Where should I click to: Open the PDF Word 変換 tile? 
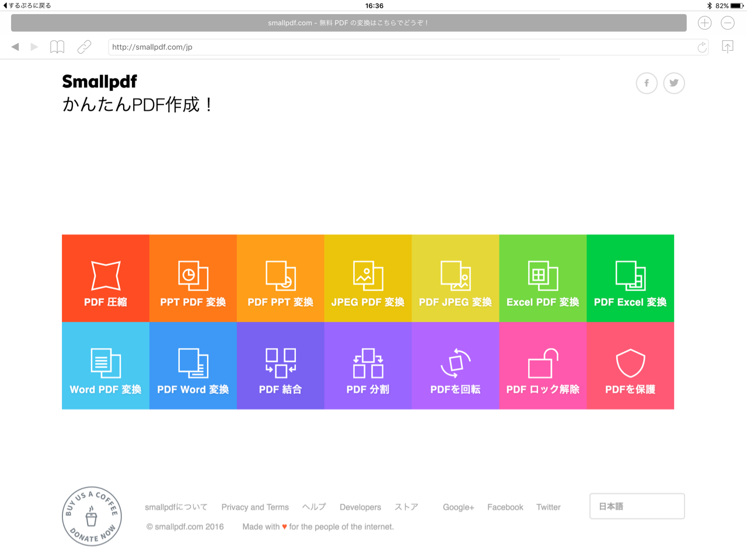193,366
